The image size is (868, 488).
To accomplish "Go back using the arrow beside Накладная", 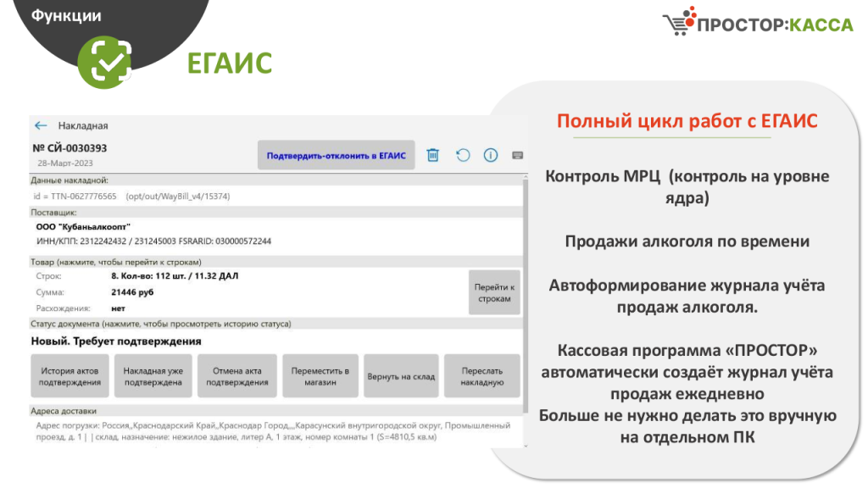I will click(41, 125).
